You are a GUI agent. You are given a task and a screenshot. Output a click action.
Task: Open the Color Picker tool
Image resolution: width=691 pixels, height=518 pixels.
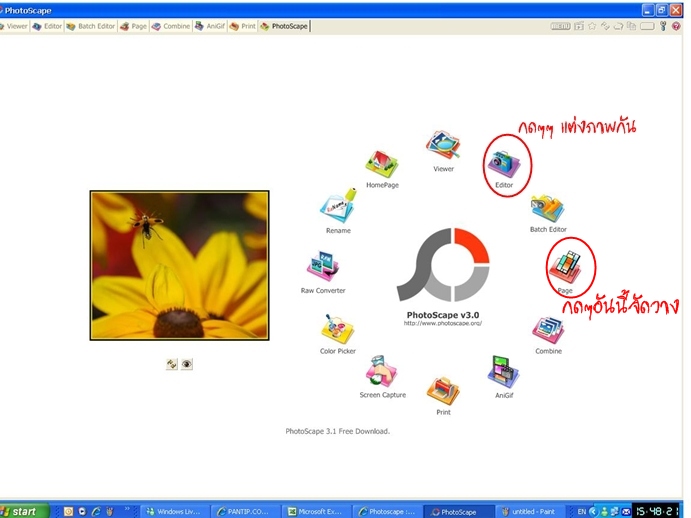pos(338,329)
